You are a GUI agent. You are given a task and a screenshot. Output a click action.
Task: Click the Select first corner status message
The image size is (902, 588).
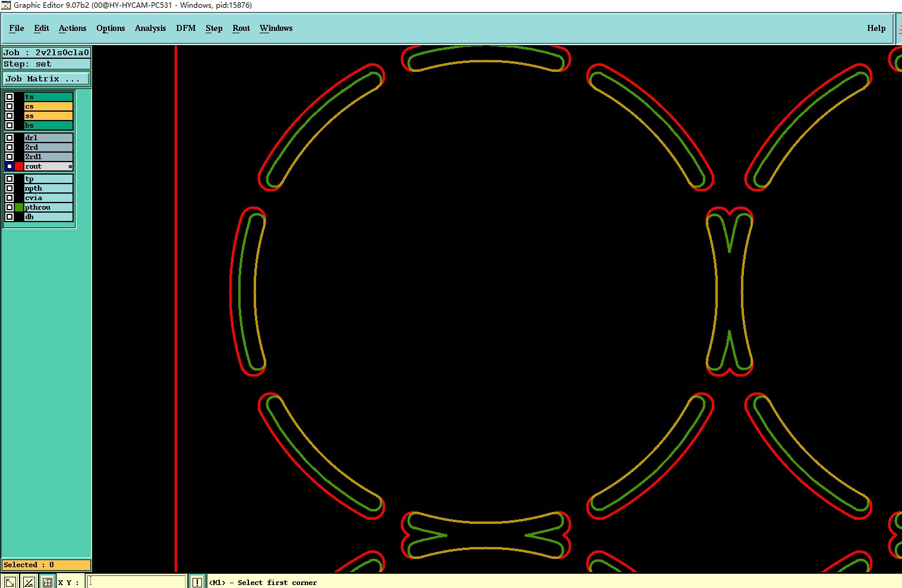click(263, 583)
